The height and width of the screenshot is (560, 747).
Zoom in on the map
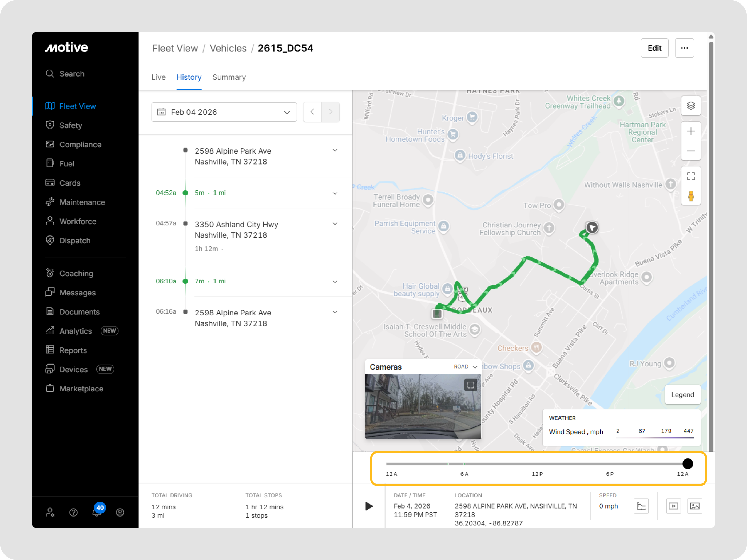pos(691,131)
